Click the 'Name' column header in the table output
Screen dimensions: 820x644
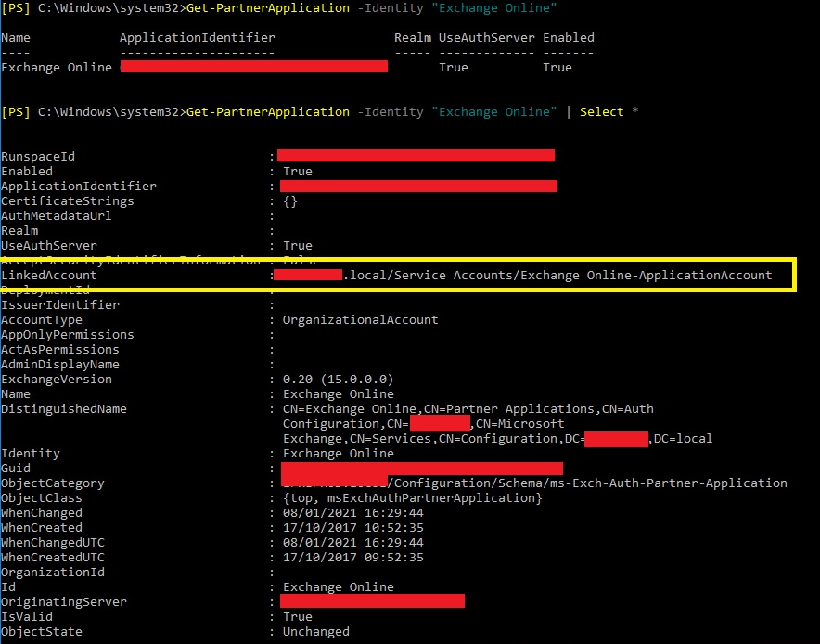pyautogui.click(x=16, y=38)
